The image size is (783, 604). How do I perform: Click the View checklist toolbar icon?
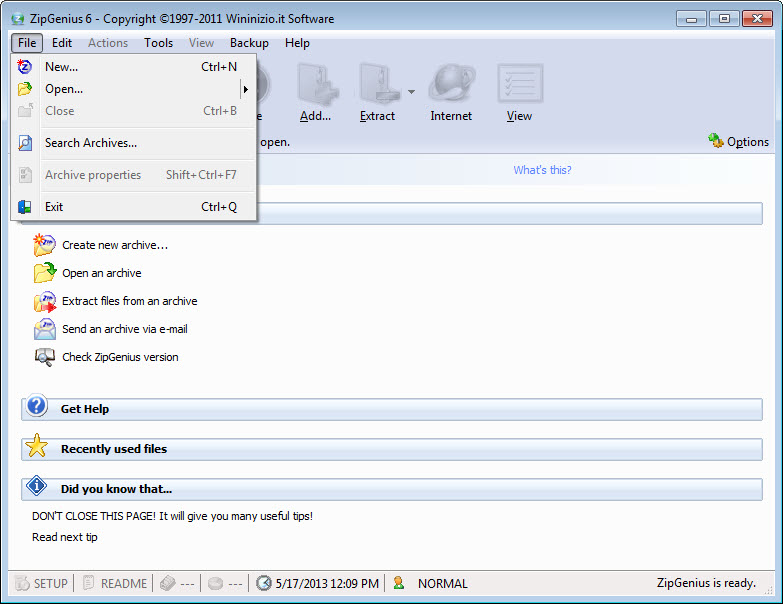point(520,83)
